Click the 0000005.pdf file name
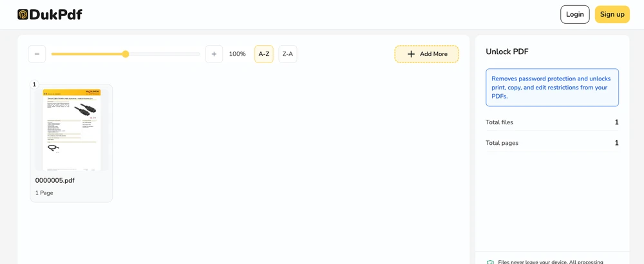This screenshot has width=644, height=264. click(x=55, y=180)
